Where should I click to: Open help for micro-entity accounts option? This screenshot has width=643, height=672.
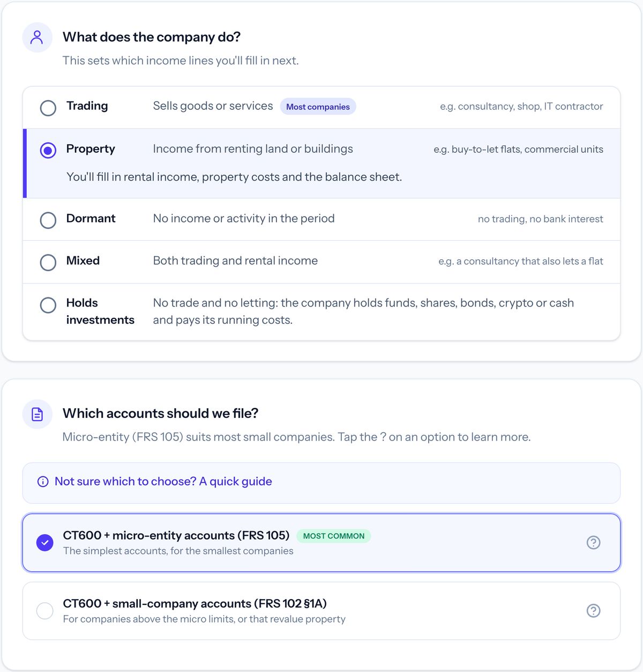click(x=593, y=542)
